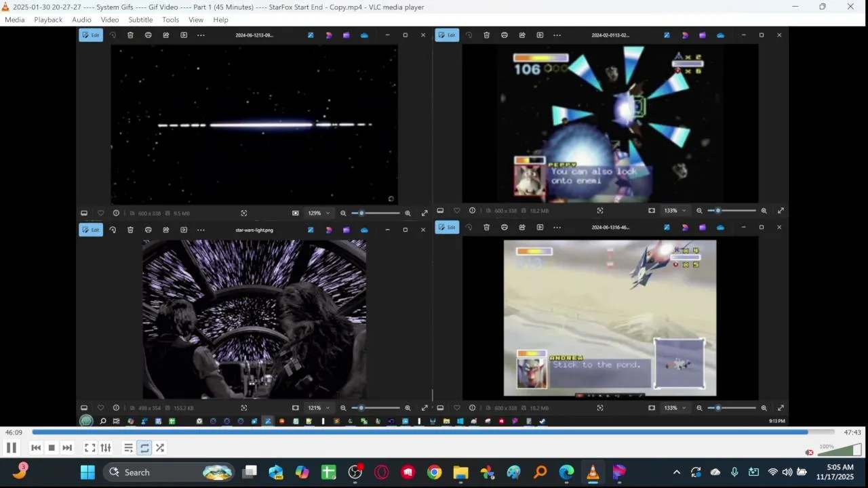
Task: Click the taskbar Search box
Action: 170,472
